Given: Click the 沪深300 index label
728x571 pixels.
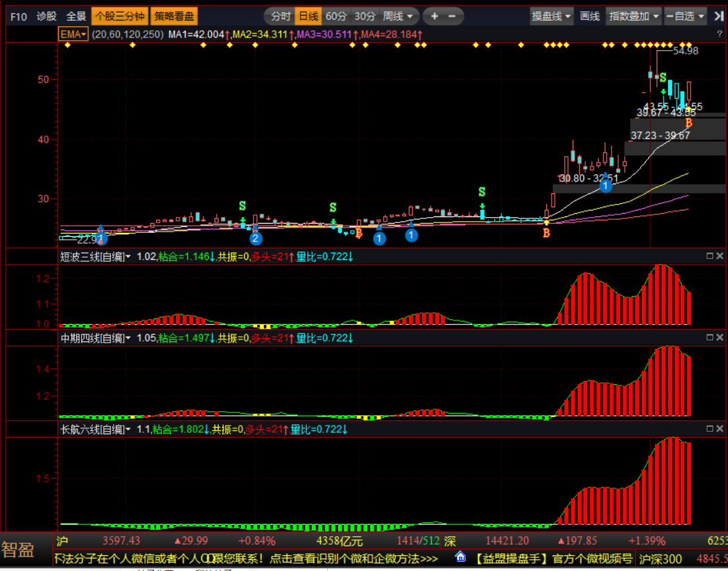Looking at the screenshot, I should tap(661, 559).
